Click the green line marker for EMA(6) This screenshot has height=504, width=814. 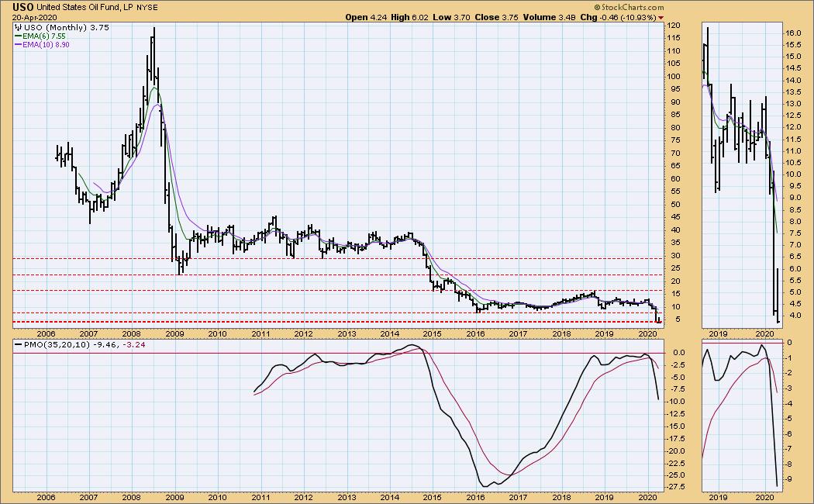pyautogui.click(x=18, y=36)
